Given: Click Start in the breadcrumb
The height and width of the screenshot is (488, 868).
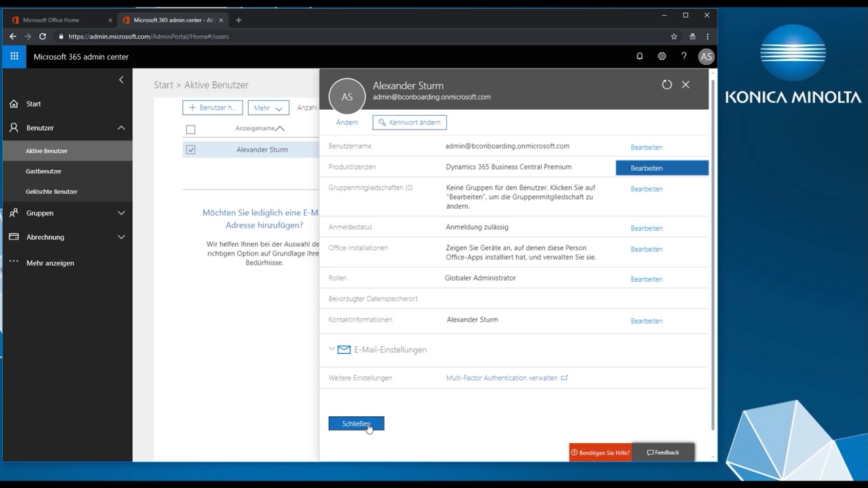Looking at the screenshot, I should click(163, 85).
